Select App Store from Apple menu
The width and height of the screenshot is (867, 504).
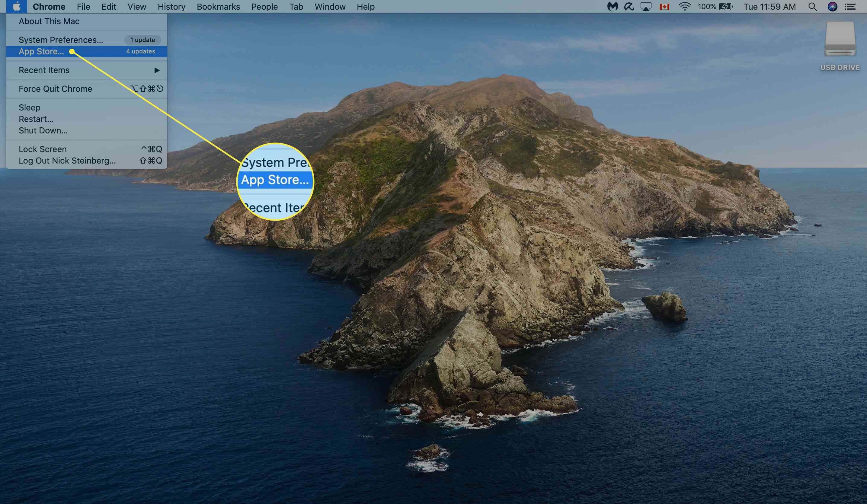coord(41,51)
